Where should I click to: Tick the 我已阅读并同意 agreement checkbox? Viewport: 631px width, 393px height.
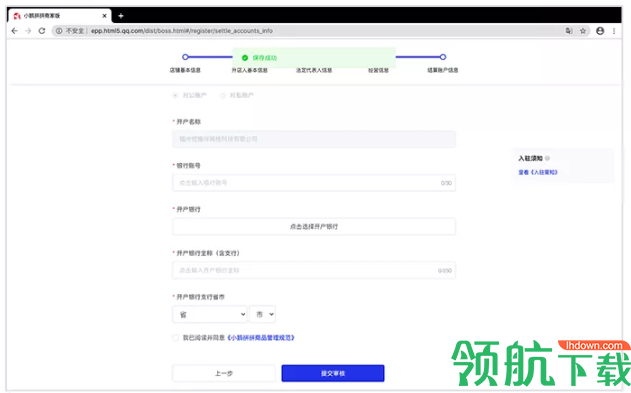click(175, 338)
